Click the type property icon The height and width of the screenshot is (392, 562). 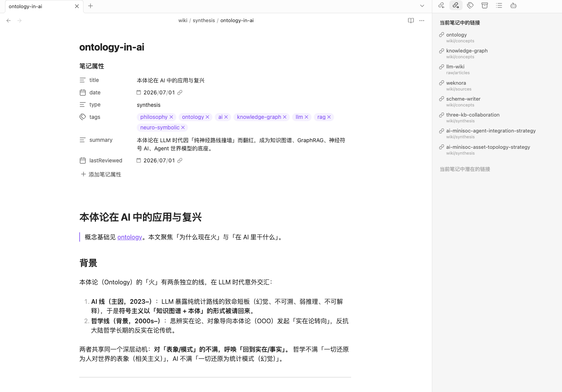click(83, 105)
